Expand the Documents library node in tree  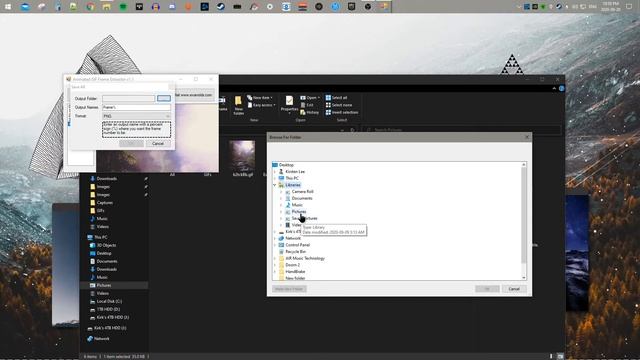(x=281, y=198)
